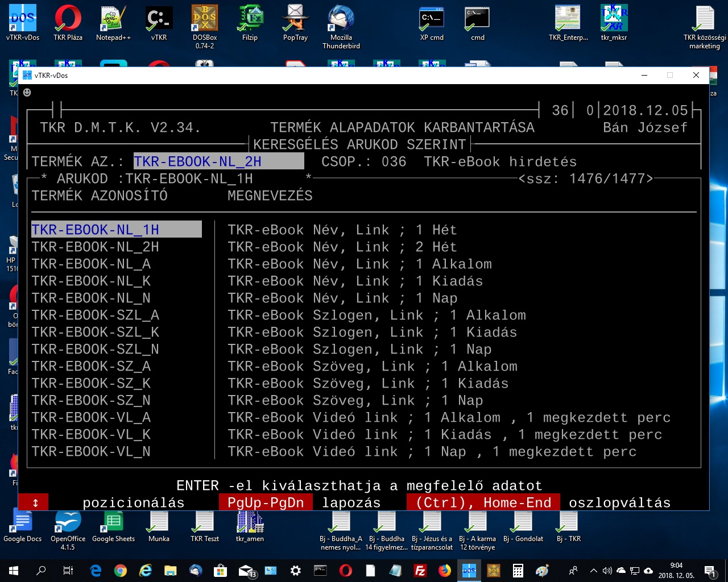Launch DOSBox 0.74-2 from the desktop
The image size is (728, 582).
pos(204,23)
